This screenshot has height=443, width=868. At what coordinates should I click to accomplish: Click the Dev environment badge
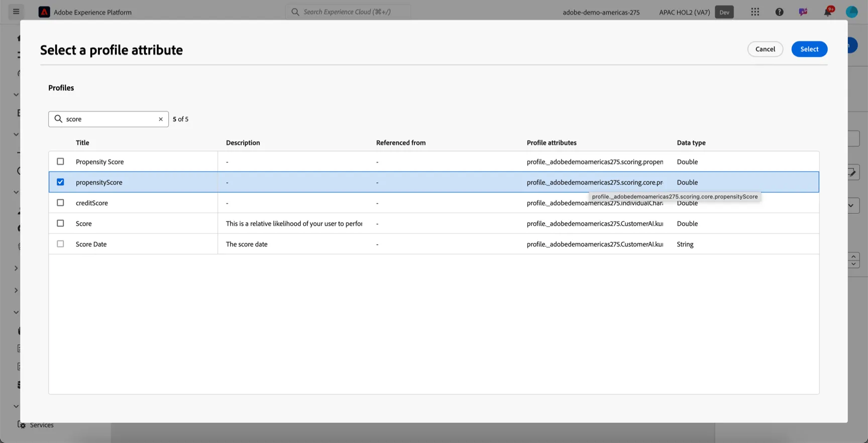[x=724, y=12]
